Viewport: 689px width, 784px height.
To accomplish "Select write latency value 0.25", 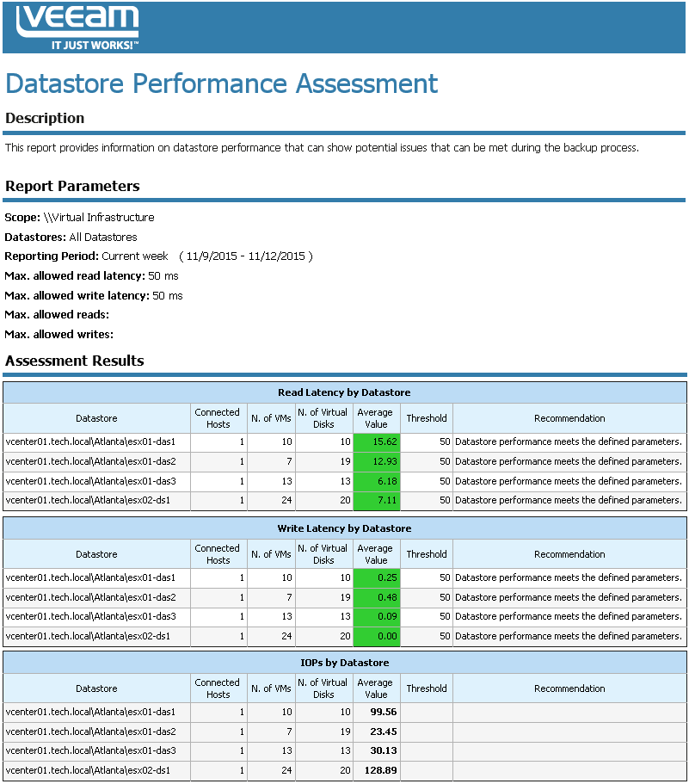I will pyautogui.click(x=387, y=577).
